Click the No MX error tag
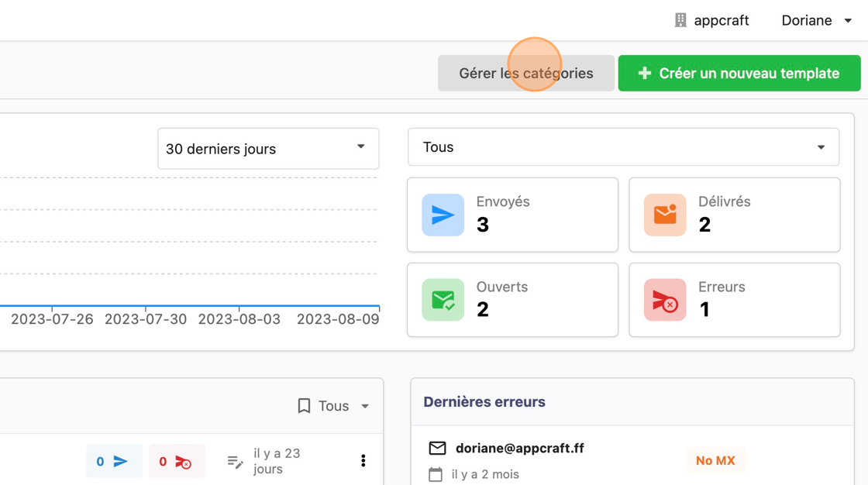Image resolution: width=868 pixels, height=485 pixels. click(x=715, y=460)
